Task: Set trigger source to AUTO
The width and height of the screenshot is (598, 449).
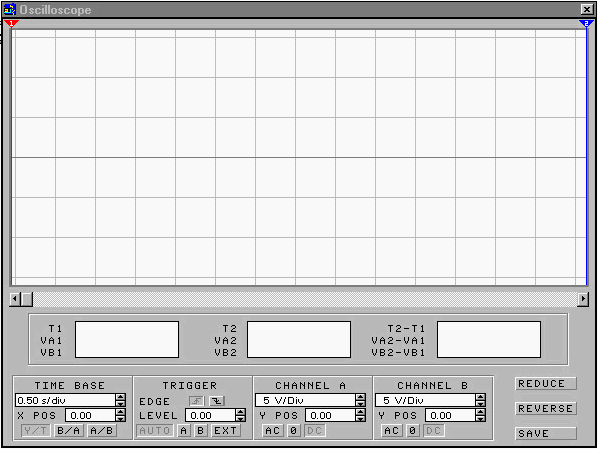Action: click(155, 431)
